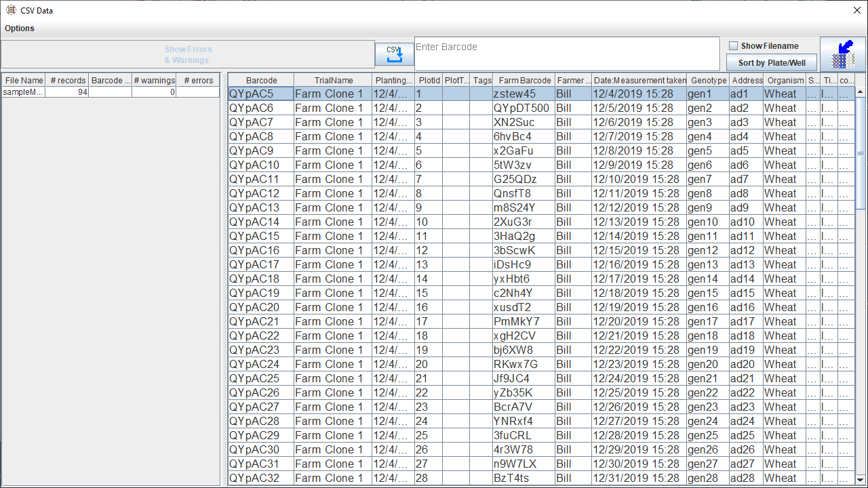Select barcode cell QYpAC25

pyautogui.click(x=261, y=378)
